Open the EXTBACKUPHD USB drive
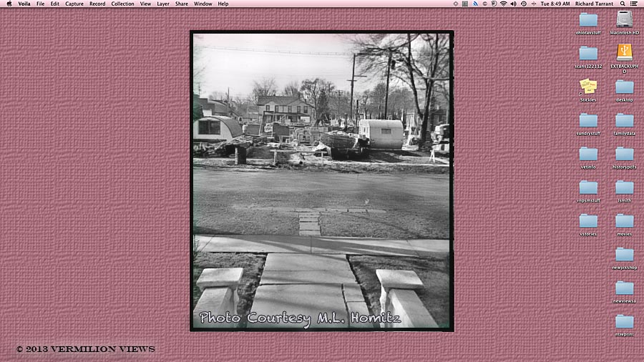 tap(624, 53)
